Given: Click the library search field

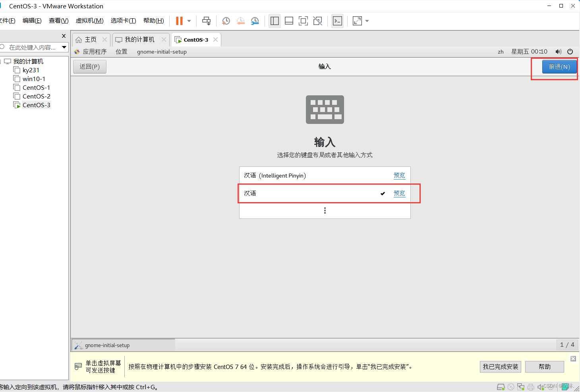Looking at the screenshot, I should tap(32, 47).
